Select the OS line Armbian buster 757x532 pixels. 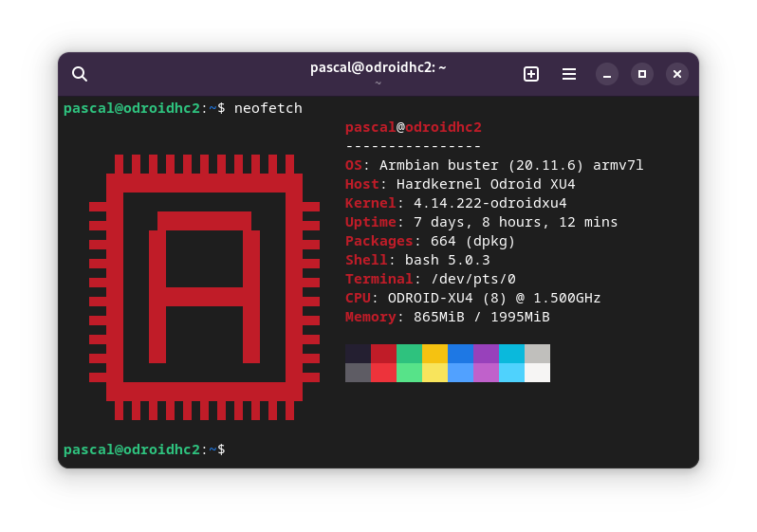click(x=494, y=165)
